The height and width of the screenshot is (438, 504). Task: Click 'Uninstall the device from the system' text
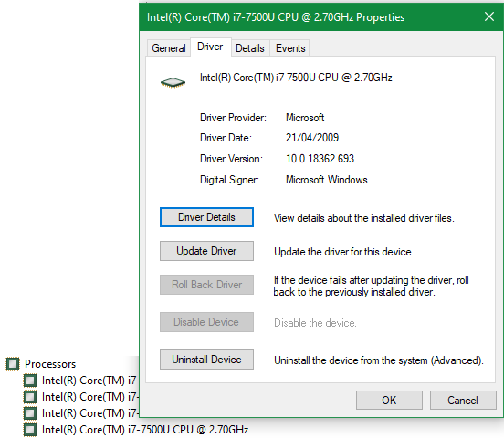pyautogui.click(x=379, y=360)
